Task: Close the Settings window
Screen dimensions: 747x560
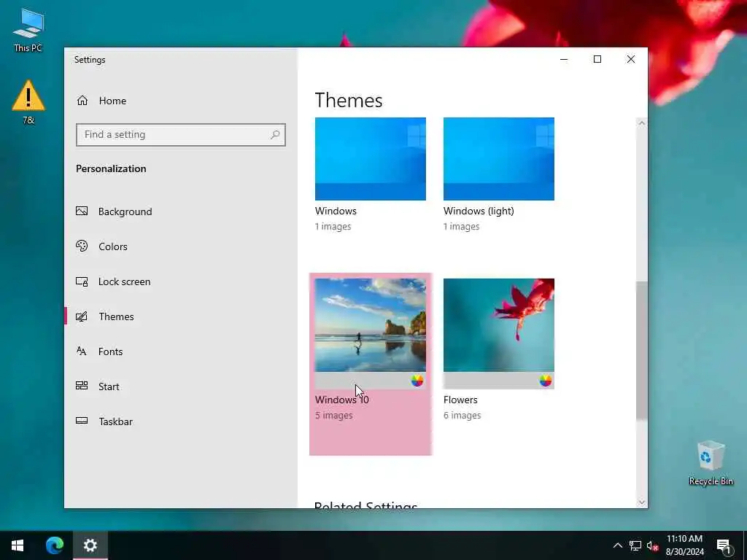Action: pos(631,59)
